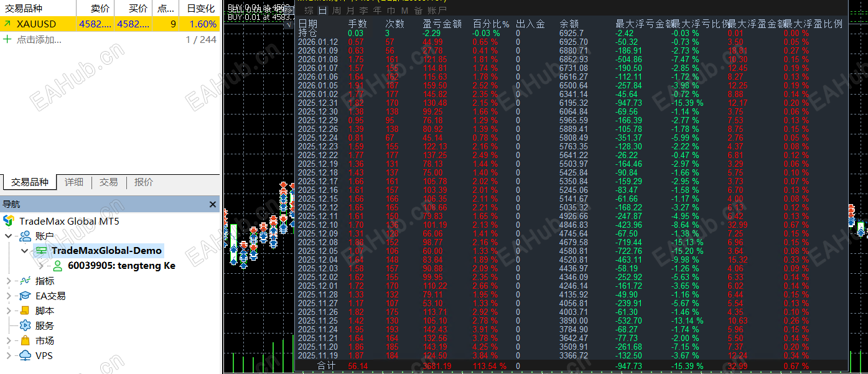Image resolution: width=868 pixels, height=374 pixels.
Task: Click the 综 summary button in statistics toolbar
Action: tap(309, 10)
